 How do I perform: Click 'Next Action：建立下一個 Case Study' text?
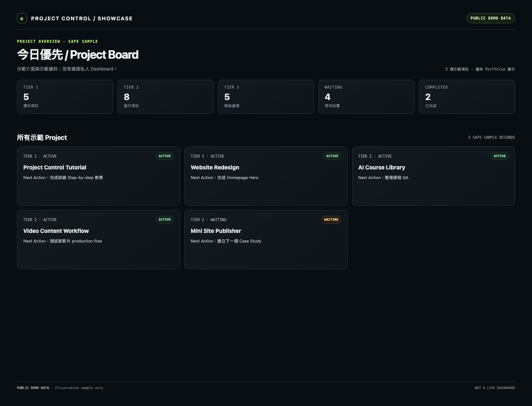click(226, 241)
